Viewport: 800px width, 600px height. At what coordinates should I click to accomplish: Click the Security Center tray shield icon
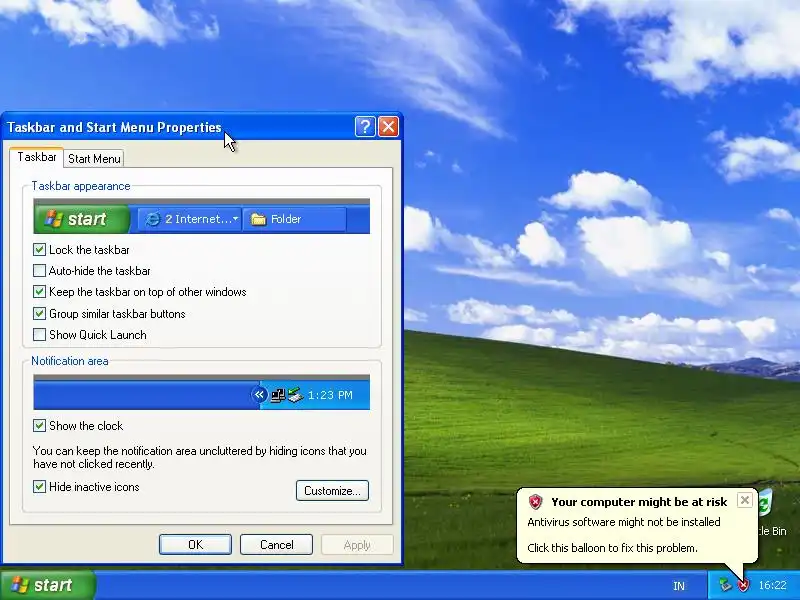[x=743, y=585]
